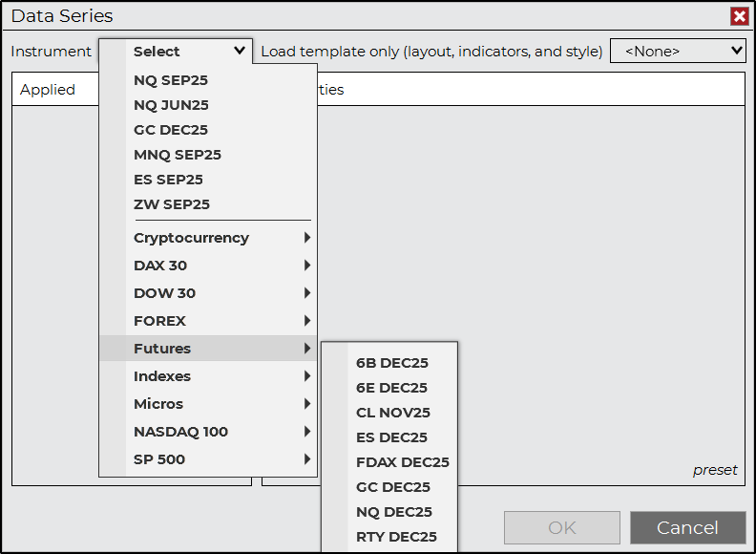Select FDAX DEC25 from Futures list
756x554 pixels.
click(389, 462)
